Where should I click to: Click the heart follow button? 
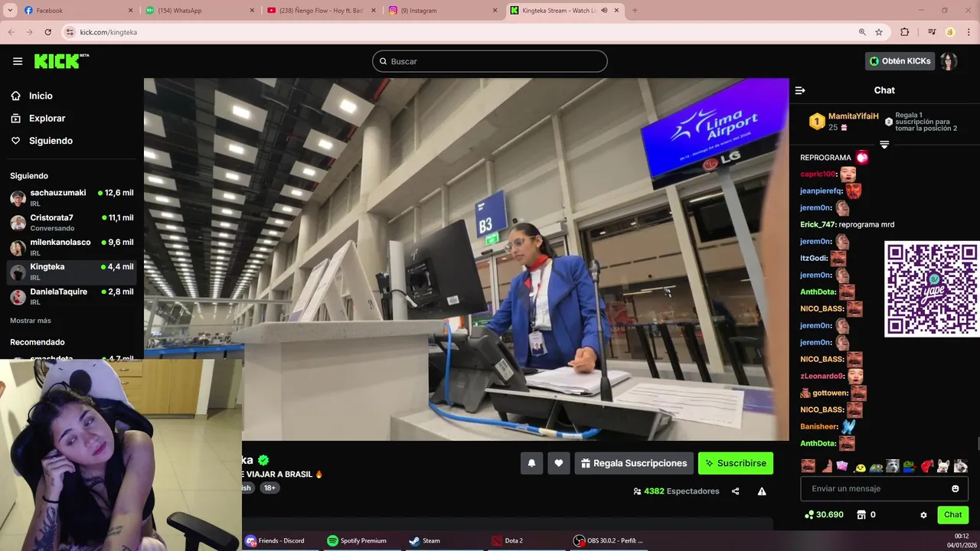point(559,463)
